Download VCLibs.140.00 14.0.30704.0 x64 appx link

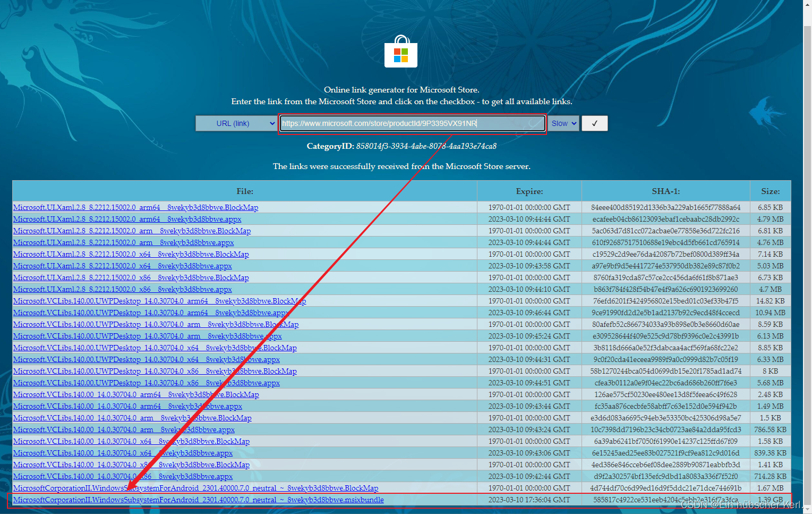(x=123, y=453)
